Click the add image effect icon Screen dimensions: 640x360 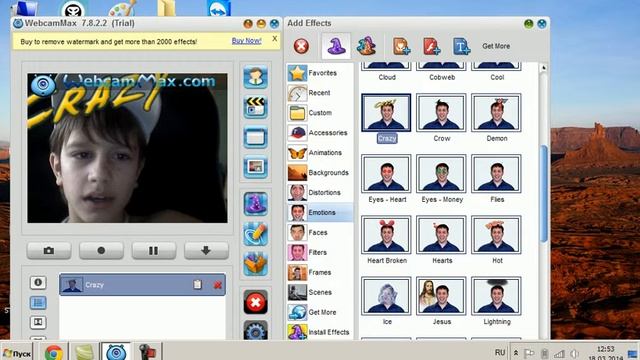pos(401,46)
